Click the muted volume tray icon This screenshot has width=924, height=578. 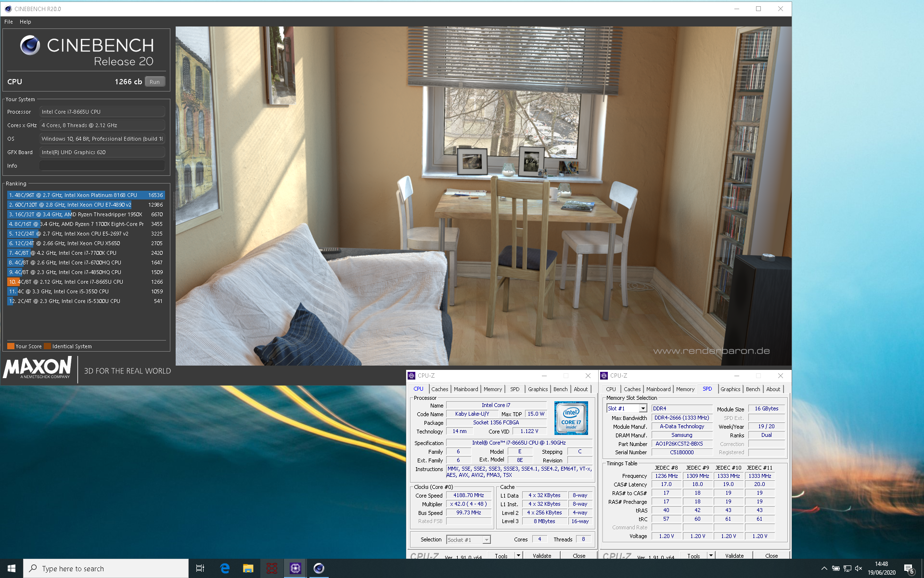[859, 568]
